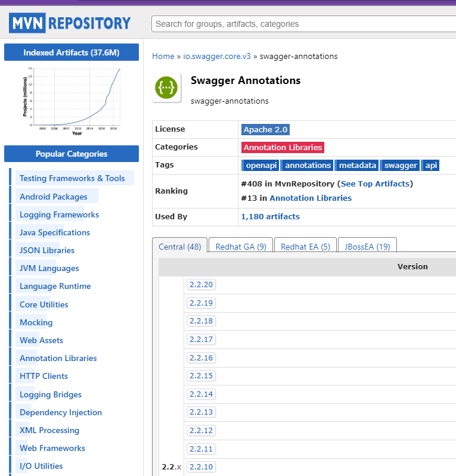
Task: Open version 2.2.11
Action: [x=201, y=449]
